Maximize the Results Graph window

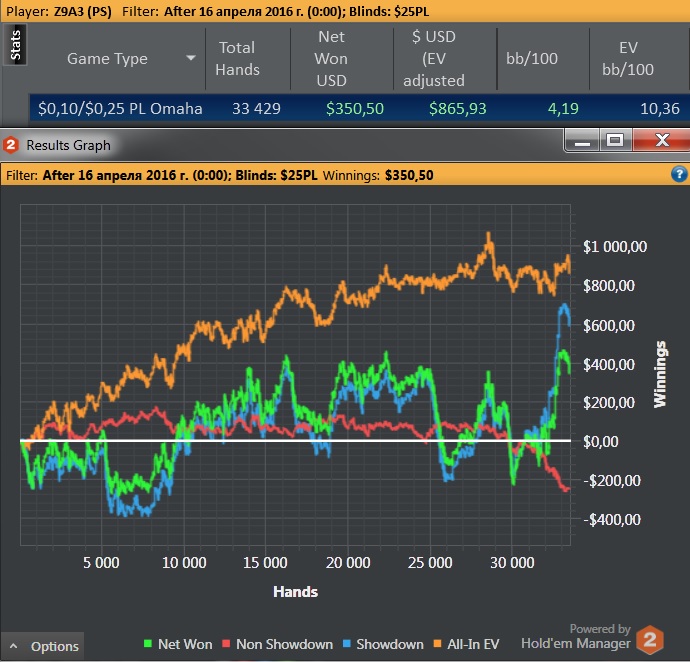pyautogui.click(x=615, y=140)
